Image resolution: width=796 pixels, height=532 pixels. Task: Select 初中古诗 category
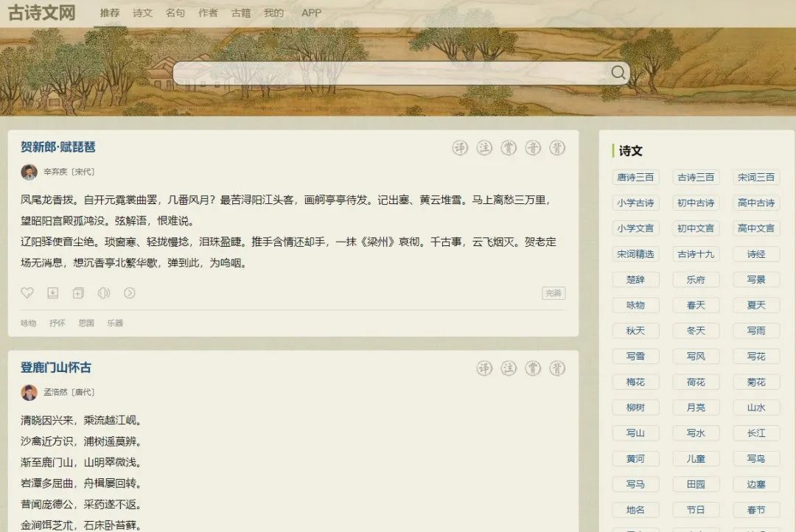click(x=696, y=203)
